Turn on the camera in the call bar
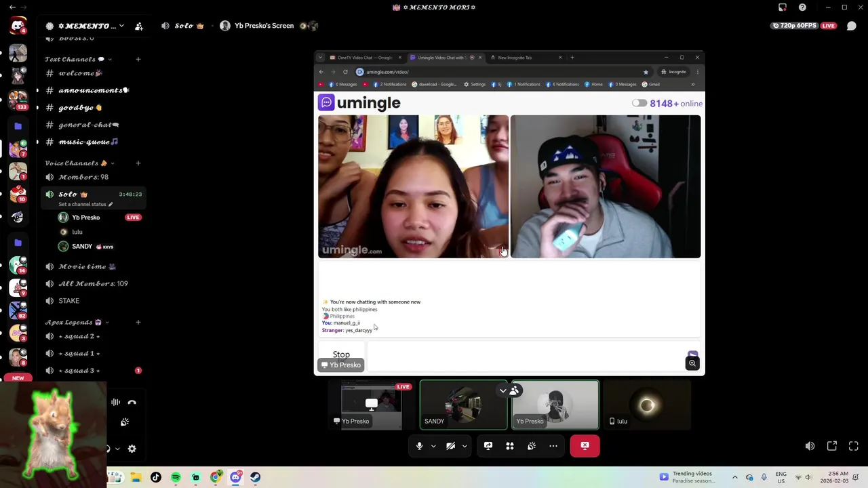Viewport: 868px width, 488px height. click(x=450, y=446)
